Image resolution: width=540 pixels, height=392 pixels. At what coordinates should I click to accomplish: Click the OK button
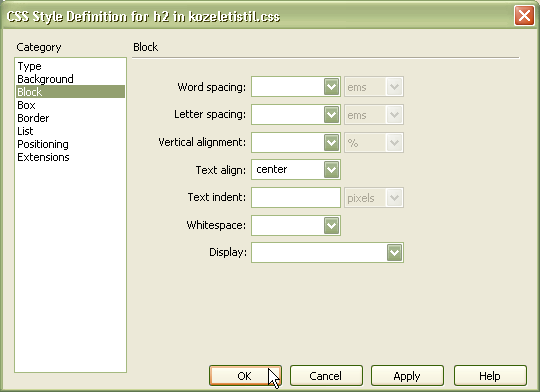(x=245, y=375)
